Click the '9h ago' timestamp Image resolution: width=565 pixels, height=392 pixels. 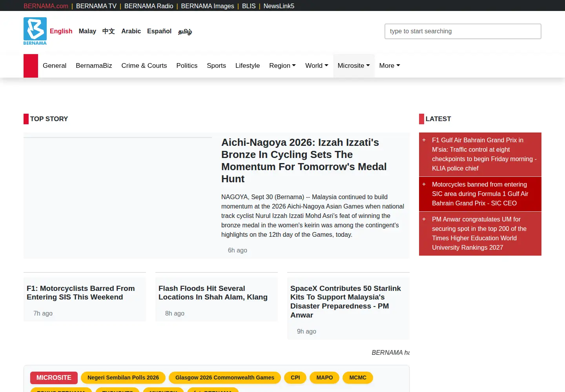coord(306,331)
